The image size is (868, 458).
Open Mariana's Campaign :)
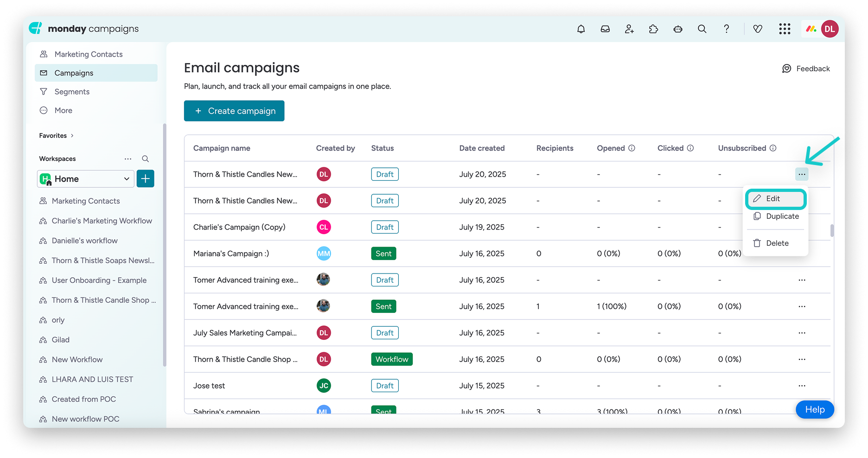[x=231, y=254]
